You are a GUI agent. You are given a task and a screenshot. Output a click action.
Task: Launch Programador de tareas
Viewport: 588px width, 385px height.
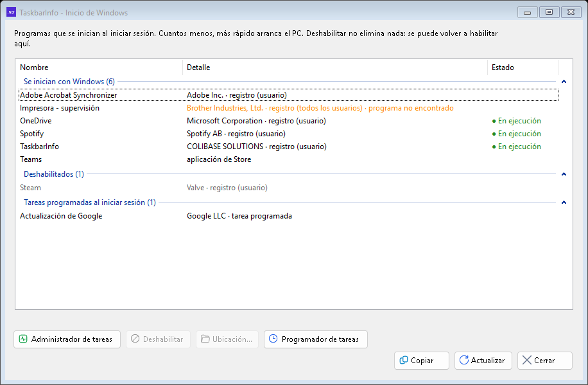pos(316,339)
